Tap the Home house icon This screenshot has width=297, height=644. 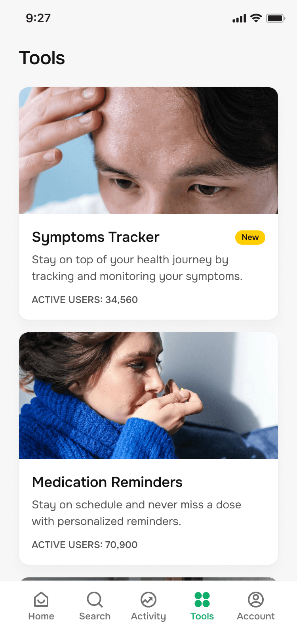click(41, 600)
